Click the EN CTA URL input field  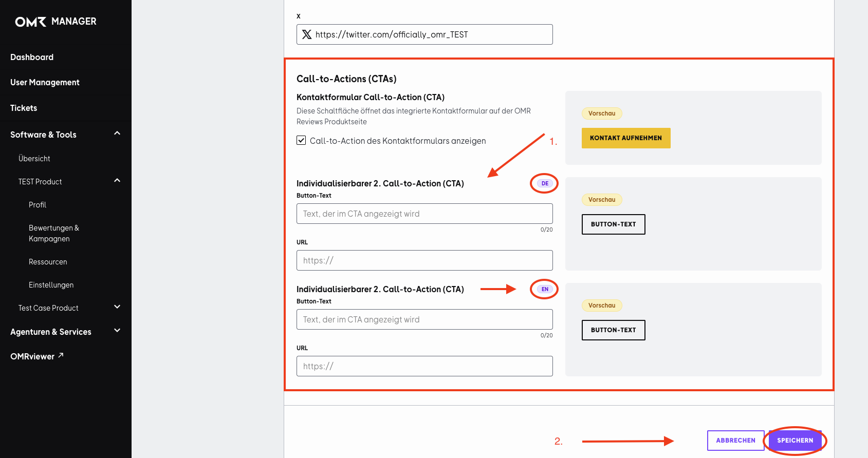(424, 366)
